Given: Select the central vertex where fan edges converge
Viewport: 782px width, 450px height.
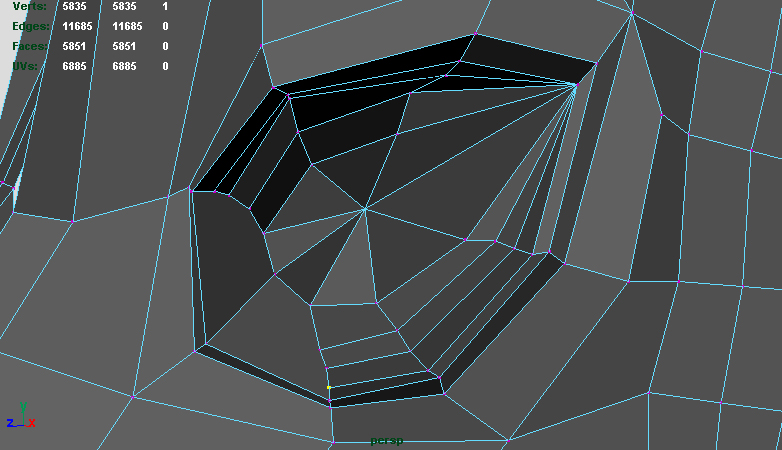Looking at the screenshot, I should click(x=365, y=209).
